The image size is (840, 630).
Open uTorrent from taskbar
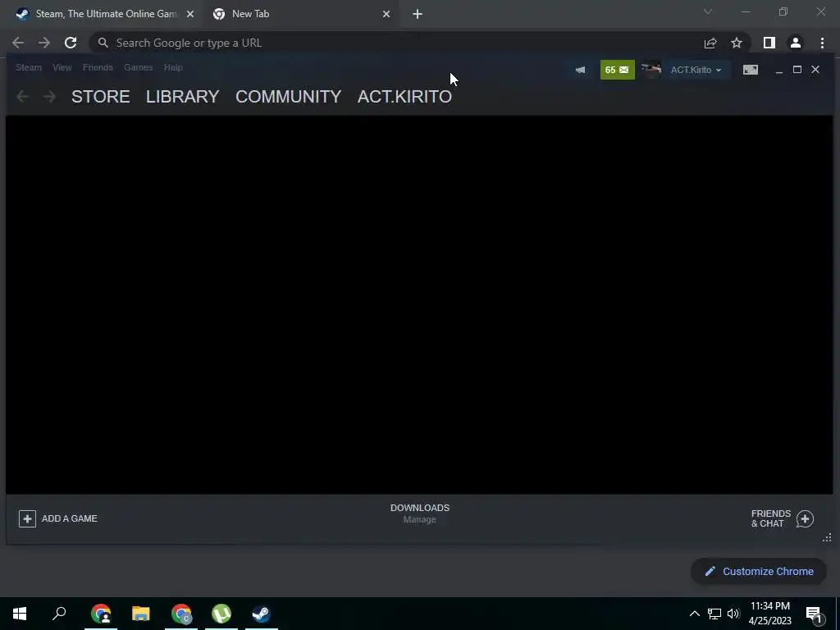pyautogui.click(x=221, y=614)
